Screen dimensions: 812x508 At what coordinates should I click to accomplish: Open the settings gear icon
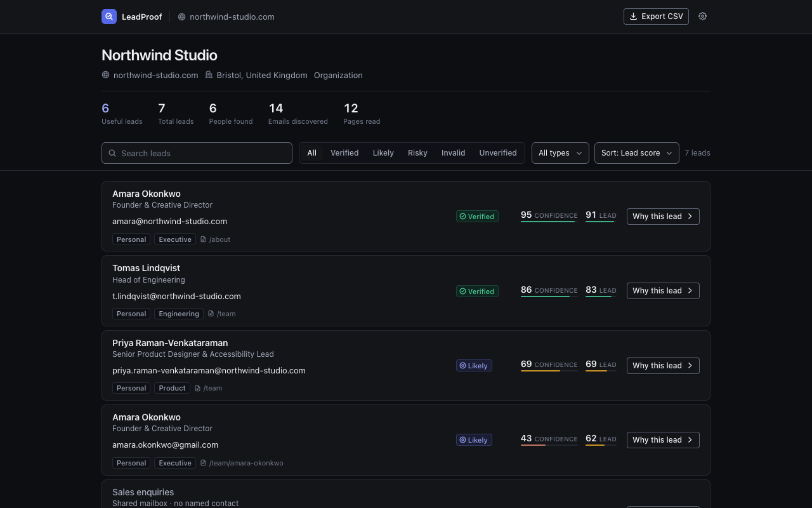(x=702, y=17)
